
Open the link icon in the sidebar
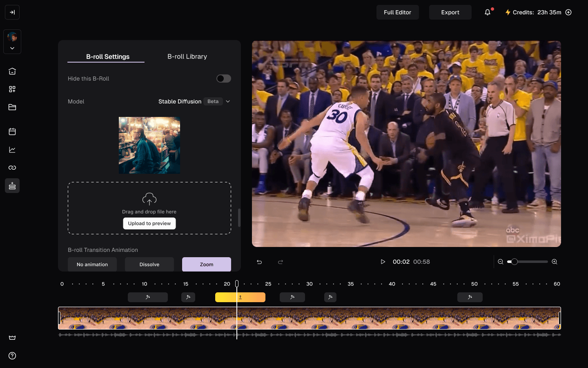pyautogui.click(x=12, y=168)
